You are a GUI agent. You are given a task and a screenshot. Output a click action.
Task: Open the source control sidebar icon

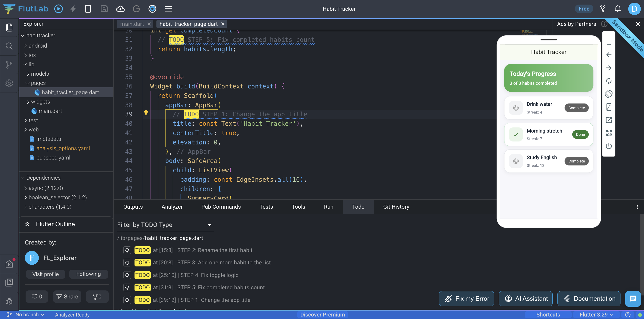coord(9,64)
